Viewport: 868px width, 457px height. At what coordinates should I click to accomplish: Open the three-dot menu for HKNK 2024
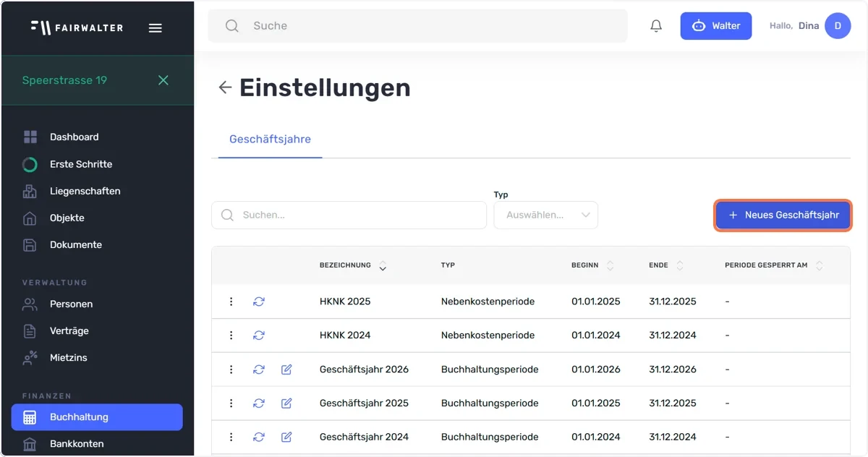(231, 336)
